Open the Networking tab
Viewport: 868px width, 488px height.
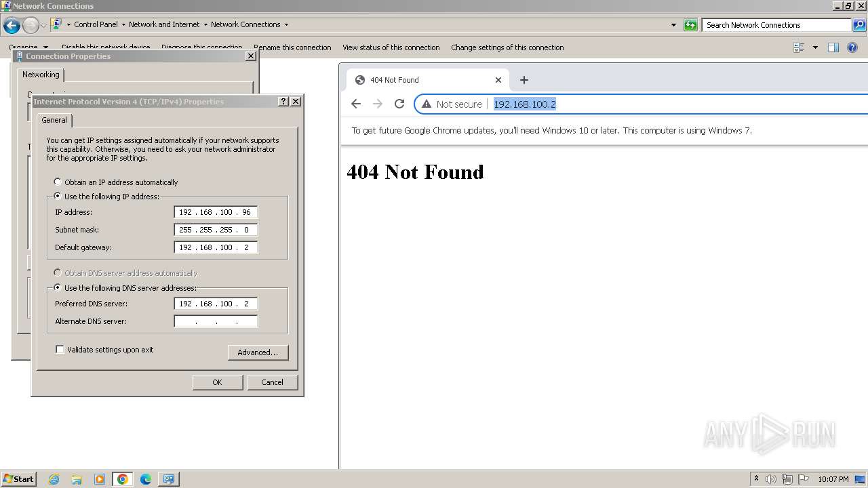[41, 75]
